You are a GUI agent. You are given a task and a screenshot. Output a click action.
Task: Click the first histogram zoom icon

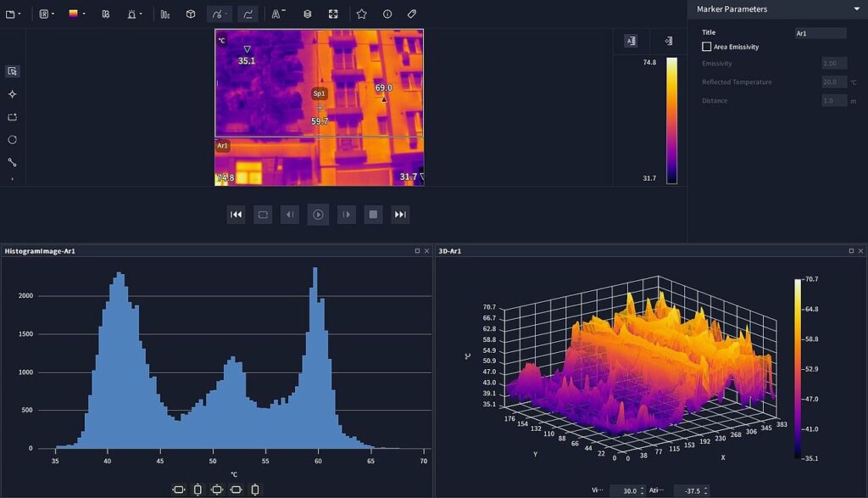pos(179,490)
